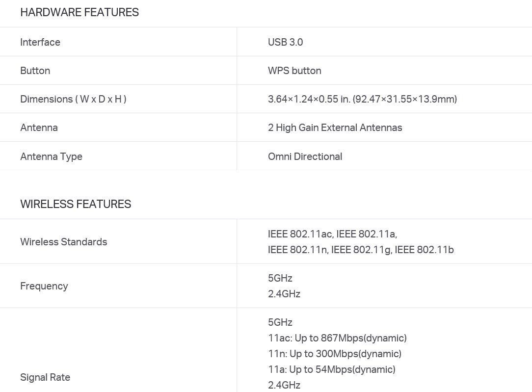Select the Frequency row label

[44, 286]
